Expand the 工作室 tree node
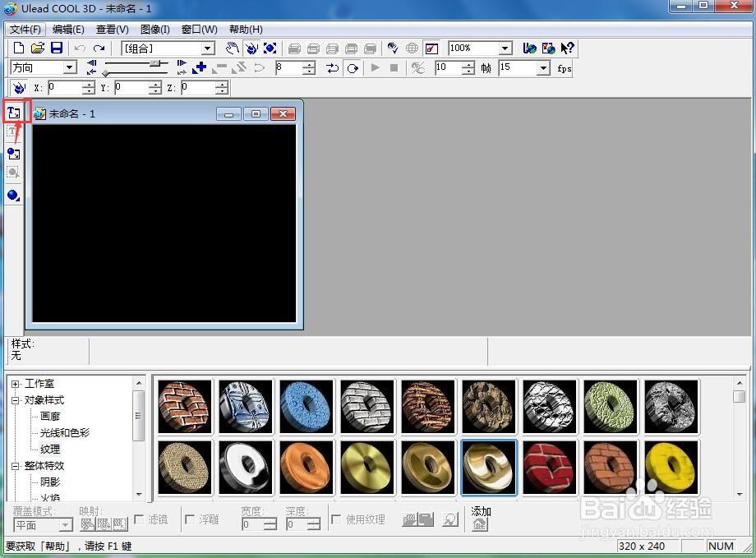This screenshot has height=558, width=756. [16, 384]
